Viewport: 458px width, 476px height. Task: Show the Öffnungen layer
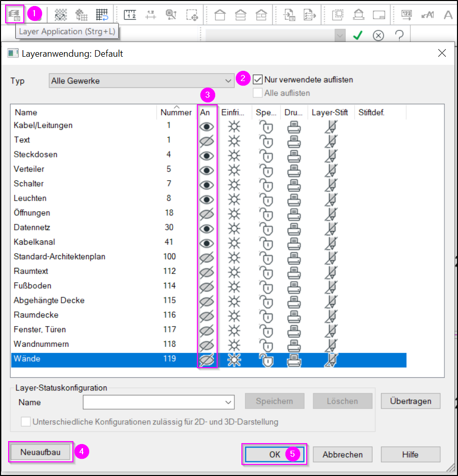(206, 214)
